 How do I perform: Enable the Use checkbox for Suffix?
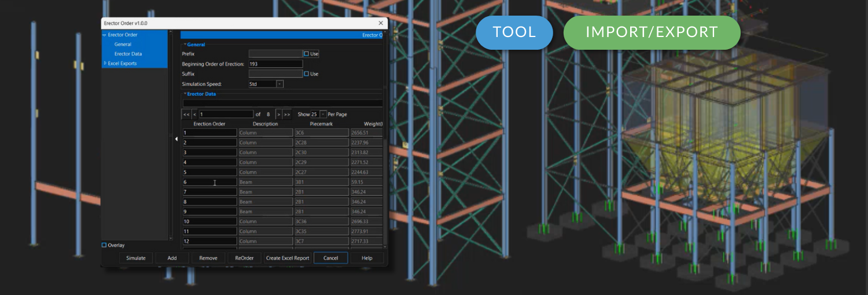307,74
